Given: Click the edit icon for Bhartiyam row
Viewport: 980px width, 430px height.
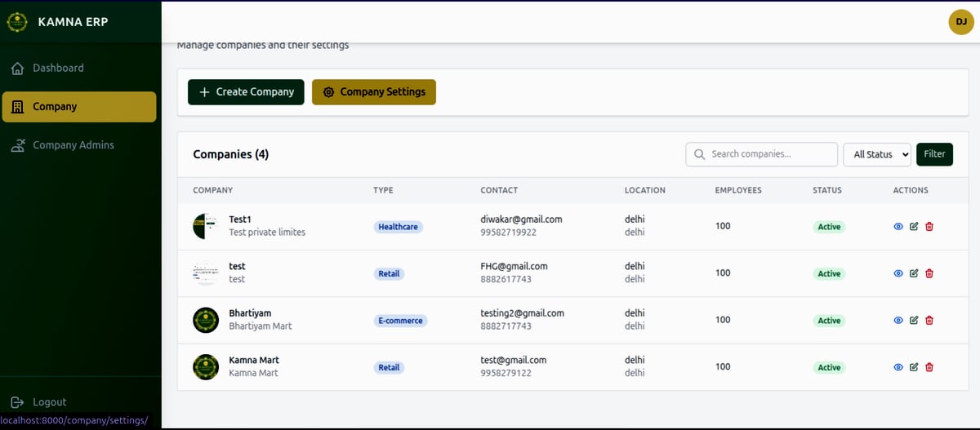Looking at the screenshot, I should click(x=914, y=321).
